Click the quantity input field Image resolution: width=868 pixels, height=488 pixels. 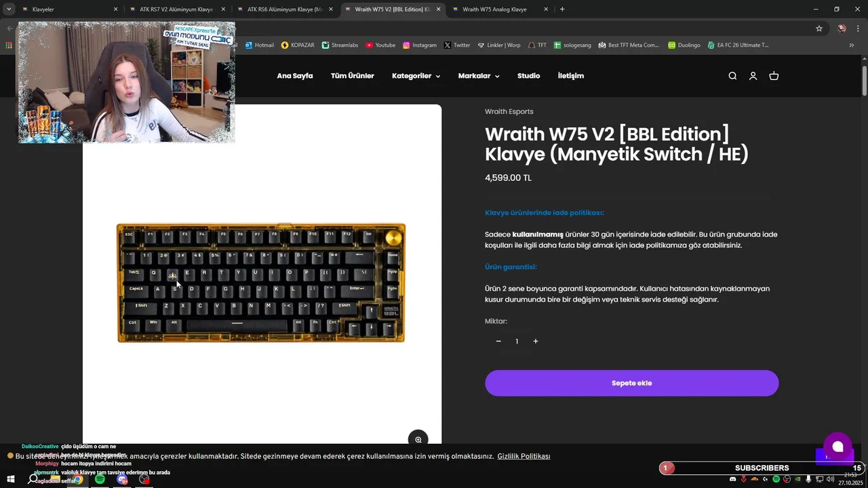point(517,341)
